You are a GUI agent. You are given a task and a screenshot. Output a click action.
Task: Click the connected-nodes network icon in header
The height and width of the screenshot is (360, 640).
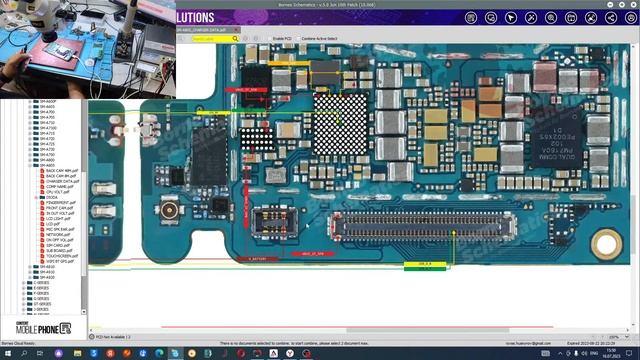(x=591, y=18)
